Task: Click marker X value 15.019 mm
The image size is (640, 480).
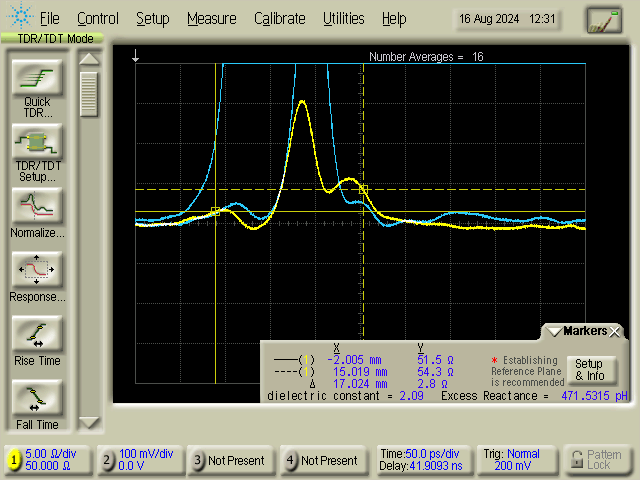Action: pos(360,372)
